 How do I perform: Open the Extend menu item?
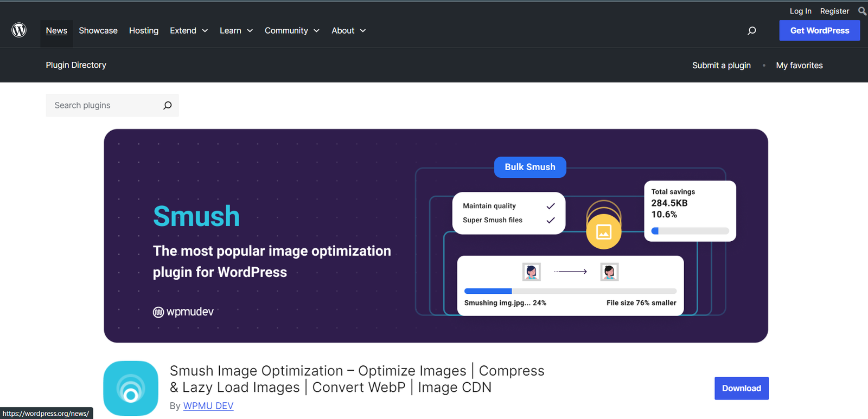coord(183,30)
